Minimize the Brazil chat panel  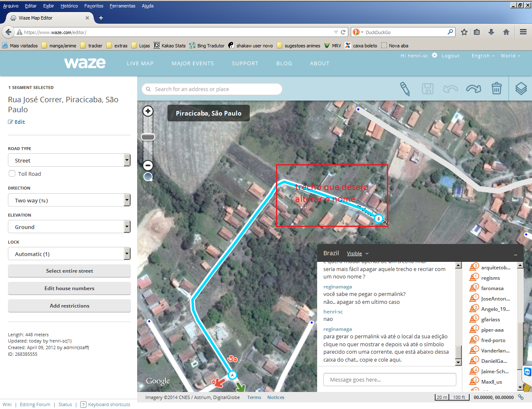(515, 254)
